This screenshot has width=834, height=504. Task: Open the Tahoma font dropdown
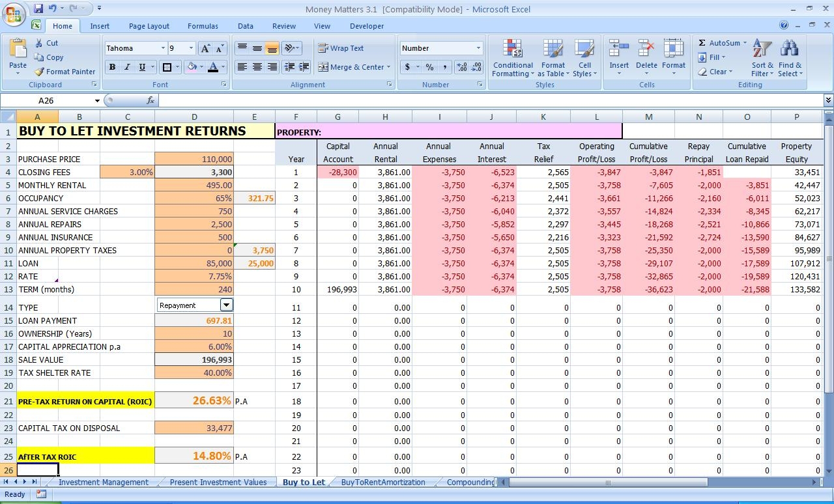click(x=164, y=48)
